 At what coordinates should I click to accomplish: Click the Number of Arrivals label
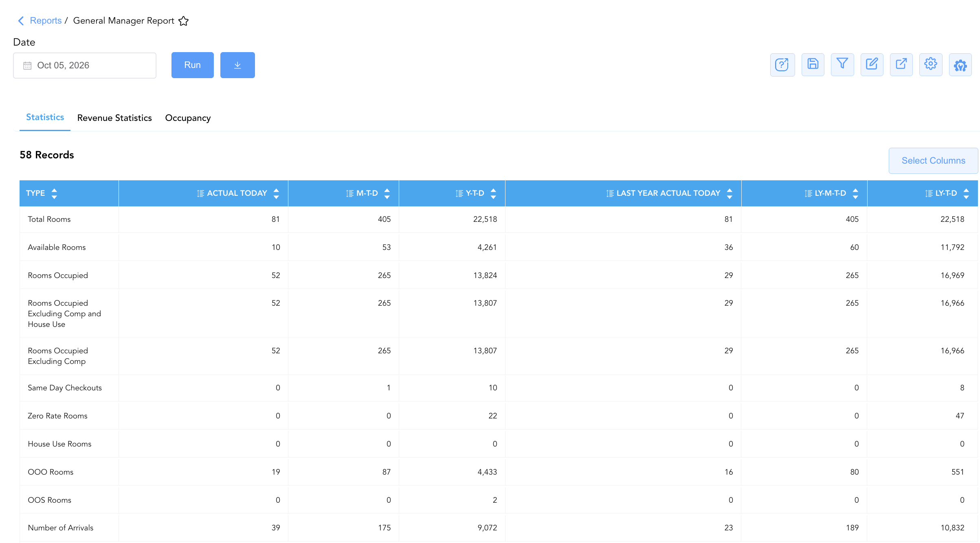tap(60, 528)
